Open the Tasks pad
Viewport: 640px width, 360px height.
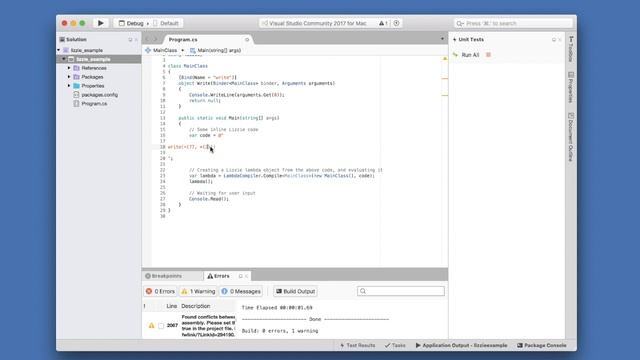pos(395,345)
